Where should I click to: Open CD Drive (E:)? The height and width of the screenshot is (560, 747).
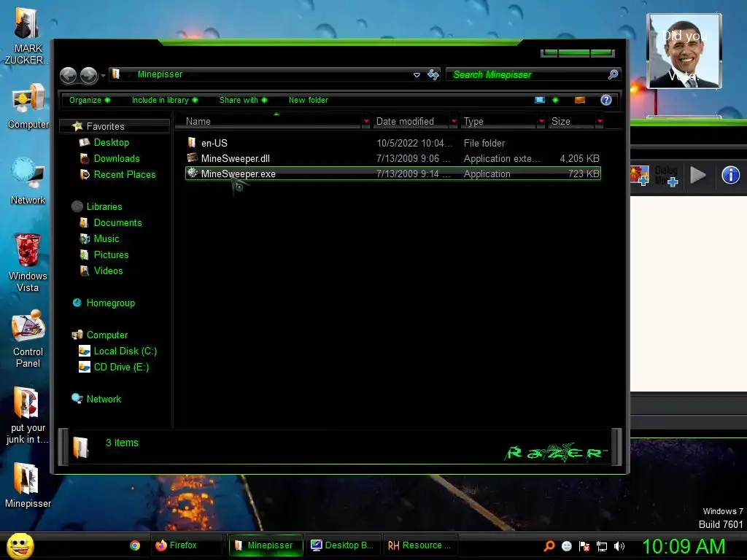tap(121, 367)
